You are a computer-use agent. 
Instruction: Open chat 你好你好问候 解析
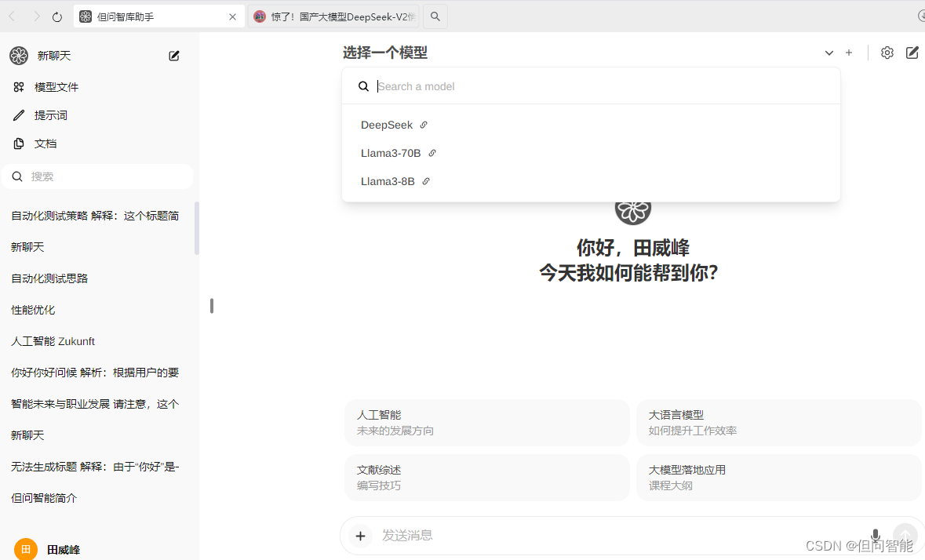pos(97,373)
